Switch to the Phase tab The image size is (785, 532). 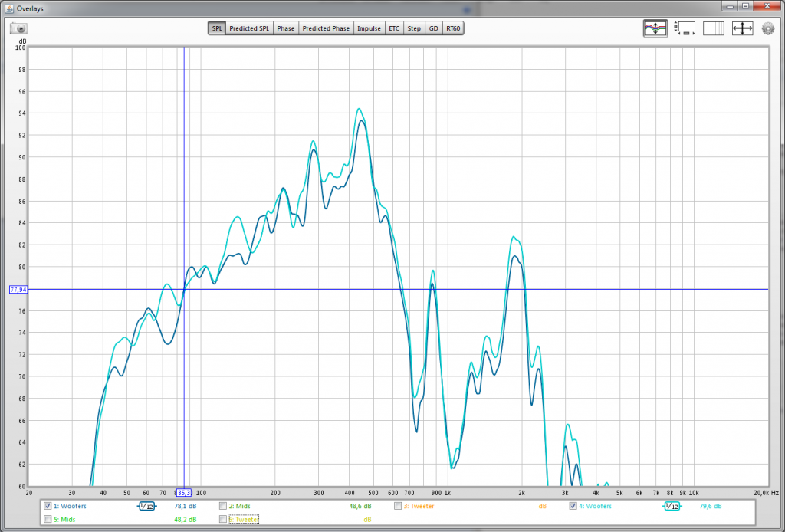point(286,28)
